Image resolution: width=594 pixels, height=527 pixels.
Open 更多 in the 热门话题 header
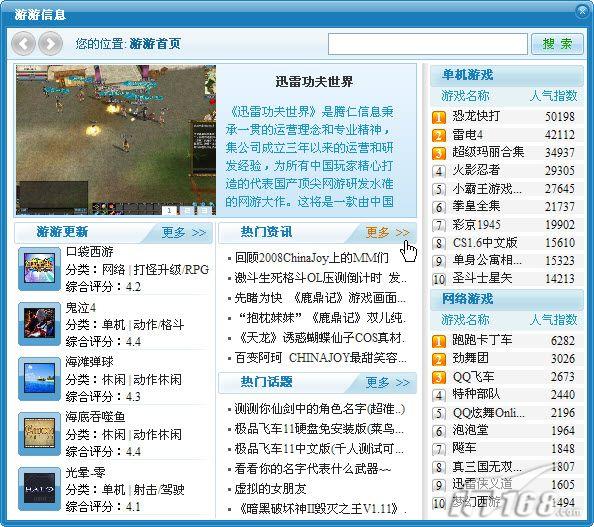click(387, 382)
